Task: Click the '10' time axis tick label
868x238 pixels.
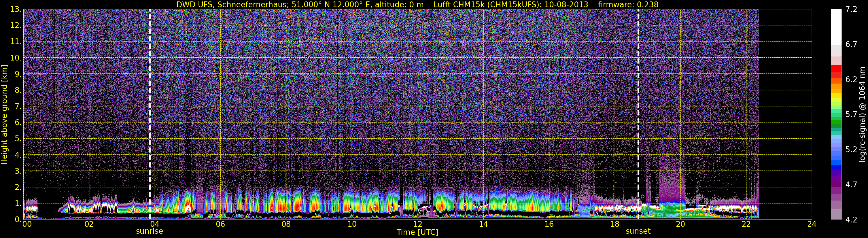Action: pos(352,224)
